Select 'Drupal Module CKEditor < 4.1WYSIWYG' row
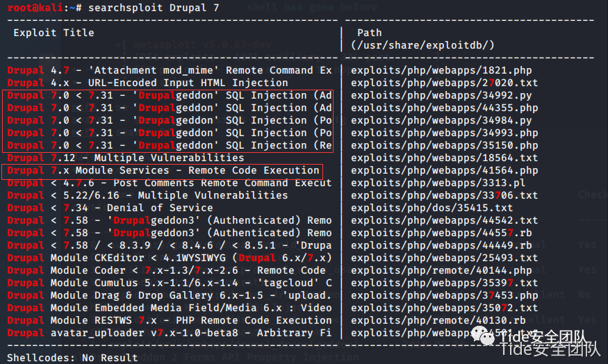The height and width of the screenshot is (364, 608). tap(170, 258)
